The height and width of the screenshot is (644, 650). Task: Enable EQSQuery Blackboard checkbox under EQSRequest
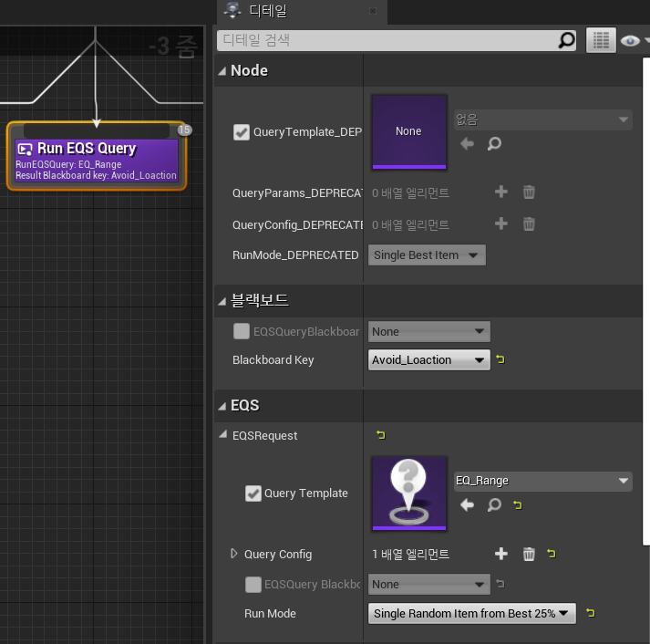pyautogui.click(x=253, y=585)
